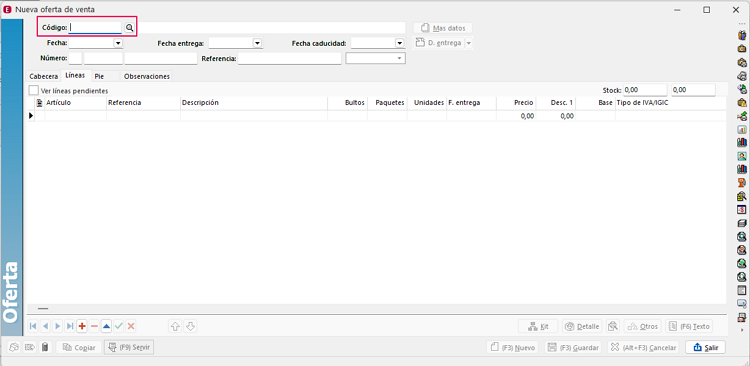This screenshot has height=366, width=750.
Task: Open the Pie tab
Action: pos(99,77)
